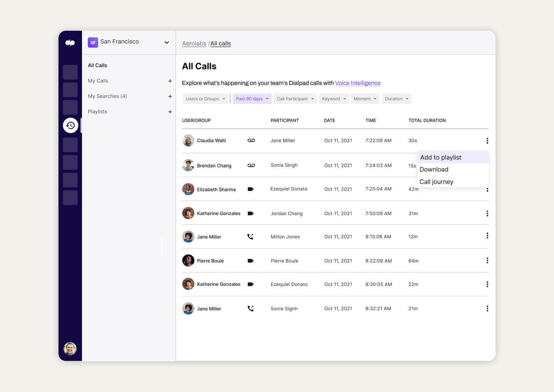554x392 pixels.
Task: Open the profile avatar at the sidebar bottom
Action: (70, 349)
